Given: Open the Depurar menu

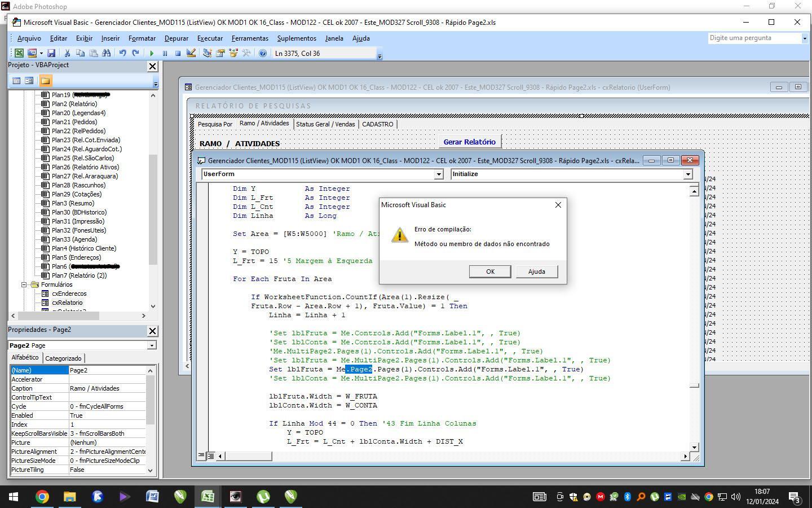Looking at the screenshot, I should coord(176,38).
